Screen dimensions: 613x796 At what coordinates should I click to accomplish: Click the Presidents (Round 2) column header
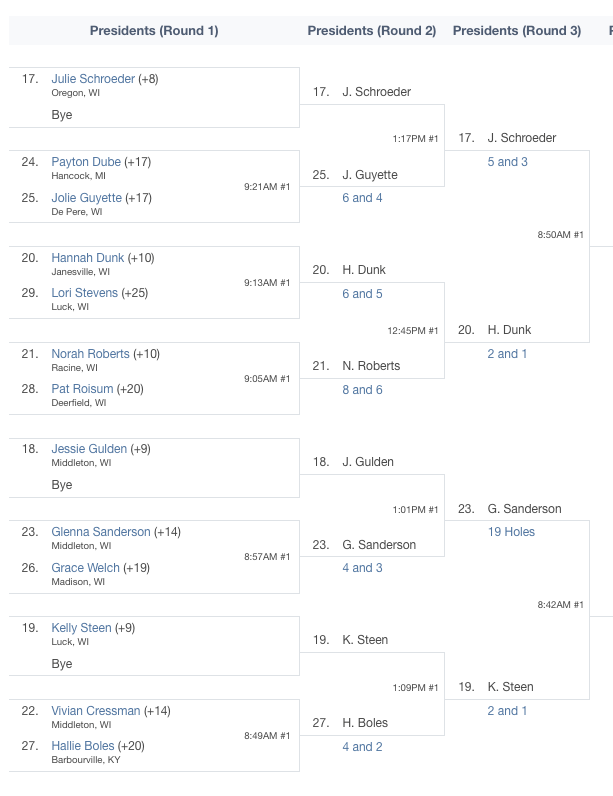click(372, 30)
